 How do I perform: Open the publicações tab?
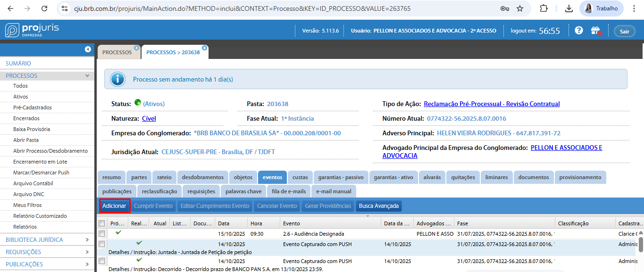[x=117, y=191]
